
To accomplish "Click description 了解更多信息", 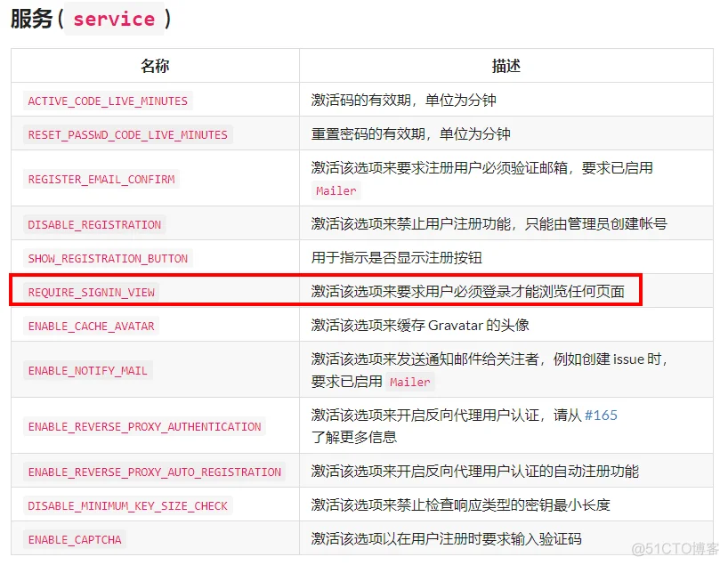I will [x=354, y=437].
